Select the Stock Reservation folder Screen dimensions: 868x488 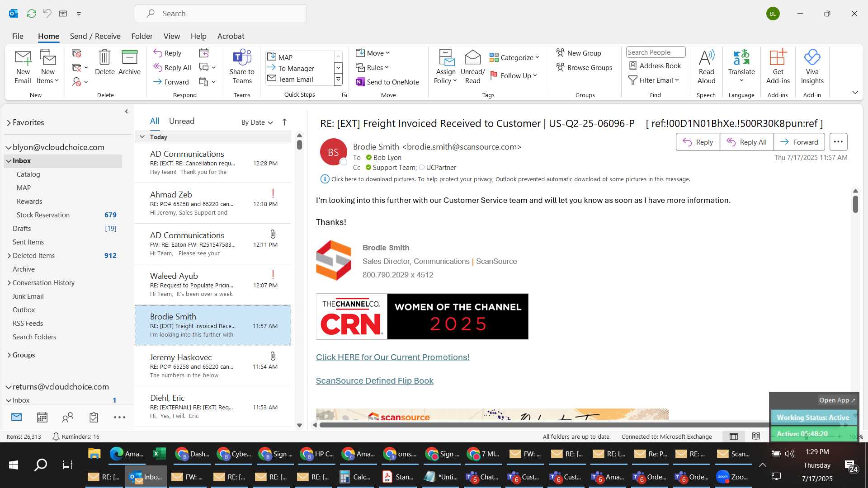tap(63, 215)
